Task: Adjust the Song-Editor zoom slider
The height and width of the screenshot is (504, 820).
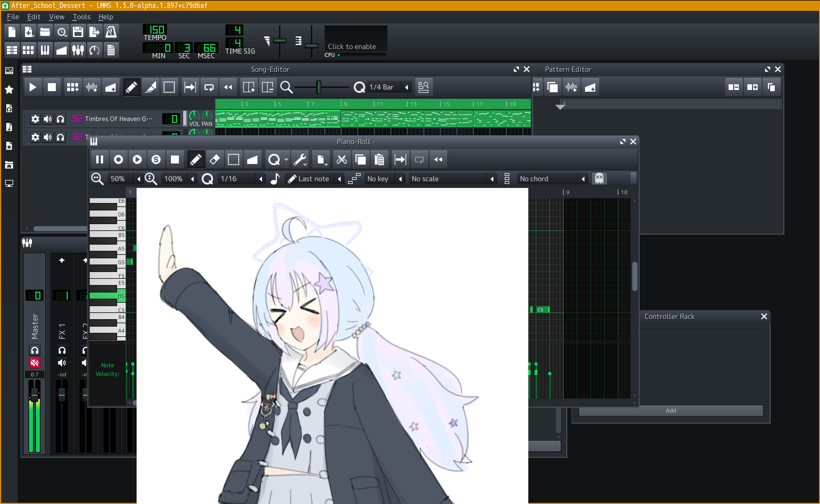Action: point(319,87)
